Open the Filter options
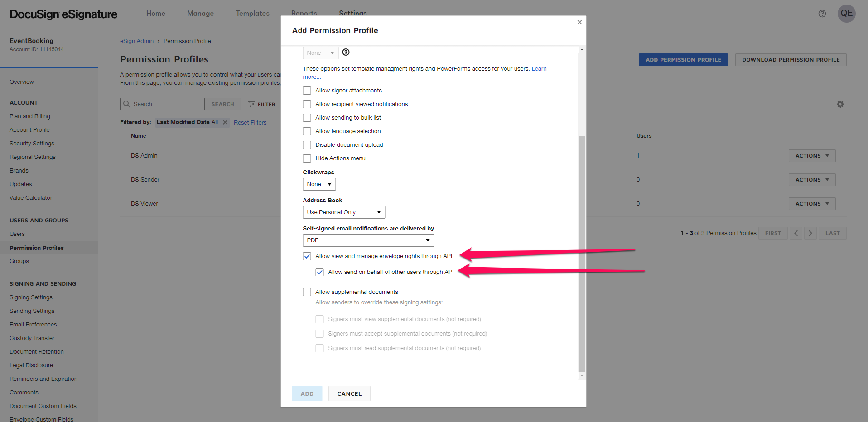The height and width of the screenshot is (422, 868). [261, 104]
